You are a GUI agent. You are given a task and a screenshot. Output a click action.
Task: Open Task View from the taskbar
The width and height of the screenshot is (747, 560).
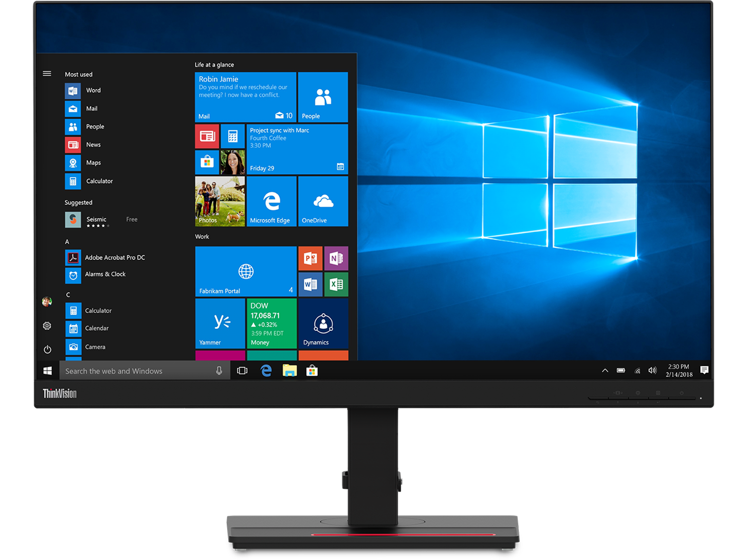tap(243, 371)
